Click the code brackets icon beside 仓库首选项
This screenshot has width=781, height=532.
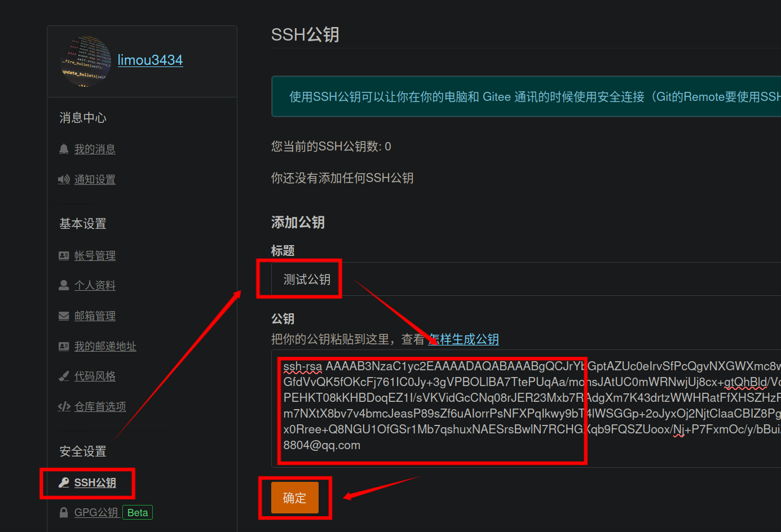(x=64, y=407)
